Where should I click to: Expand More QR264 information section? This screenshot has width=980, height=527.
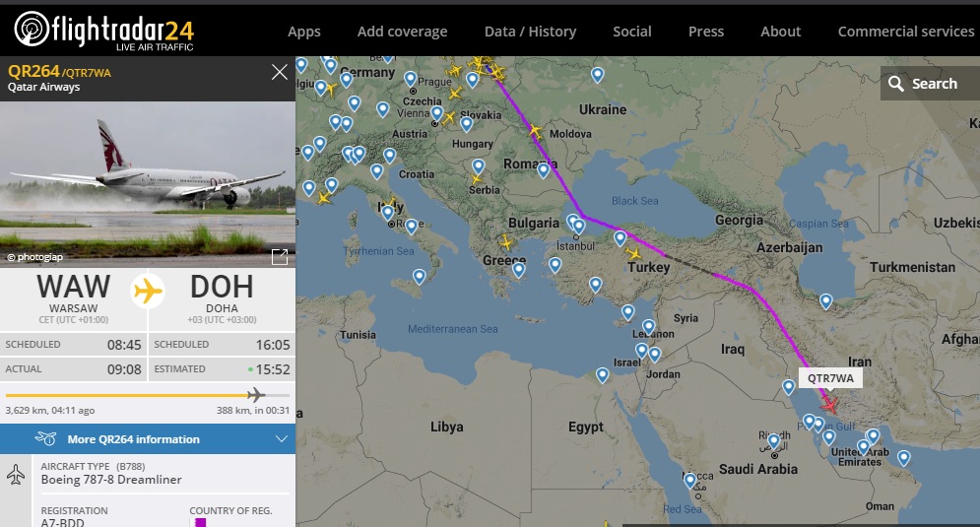tap(148, 439)
